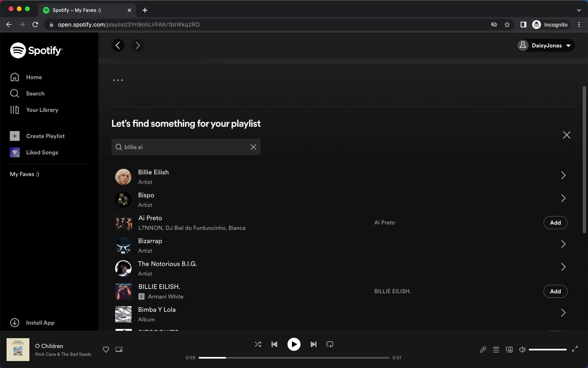Open the Your Library sidebar section
This screenshot has height=368, width=588.
42,110
